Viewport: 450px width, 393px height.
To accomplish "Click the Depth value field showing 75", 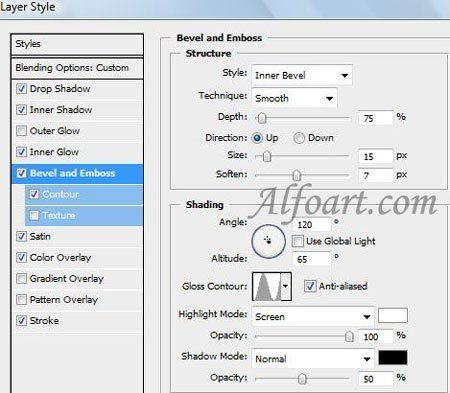I will 376,118.
